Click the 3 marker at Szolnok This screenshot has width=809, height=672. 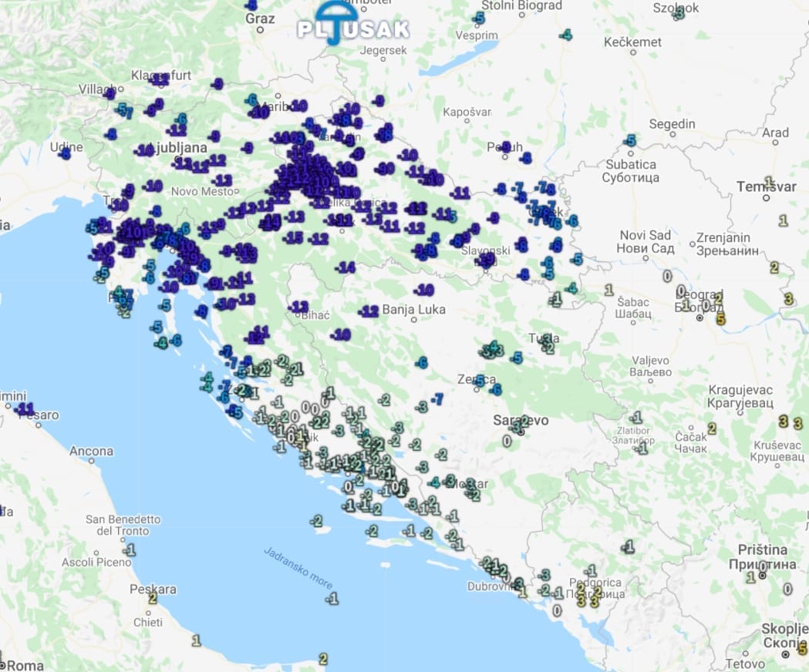tap(679, 13)
